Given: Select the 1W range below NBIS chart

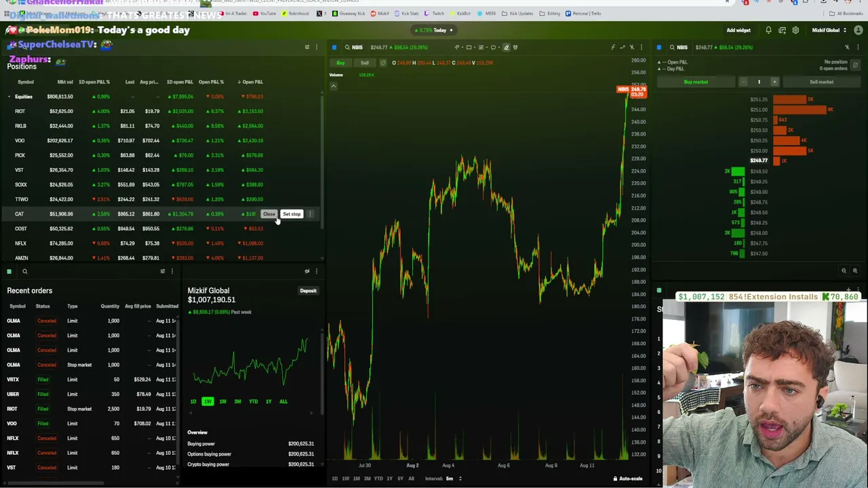Looking at the screenshot, I should tap(345, 479).
